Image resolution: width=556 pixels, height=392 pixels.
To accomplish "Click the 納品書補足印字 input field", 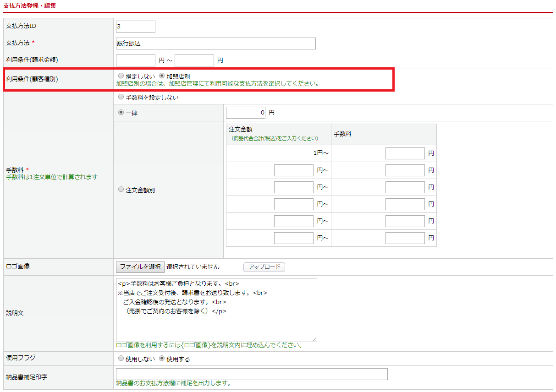I will click(252, 374).
